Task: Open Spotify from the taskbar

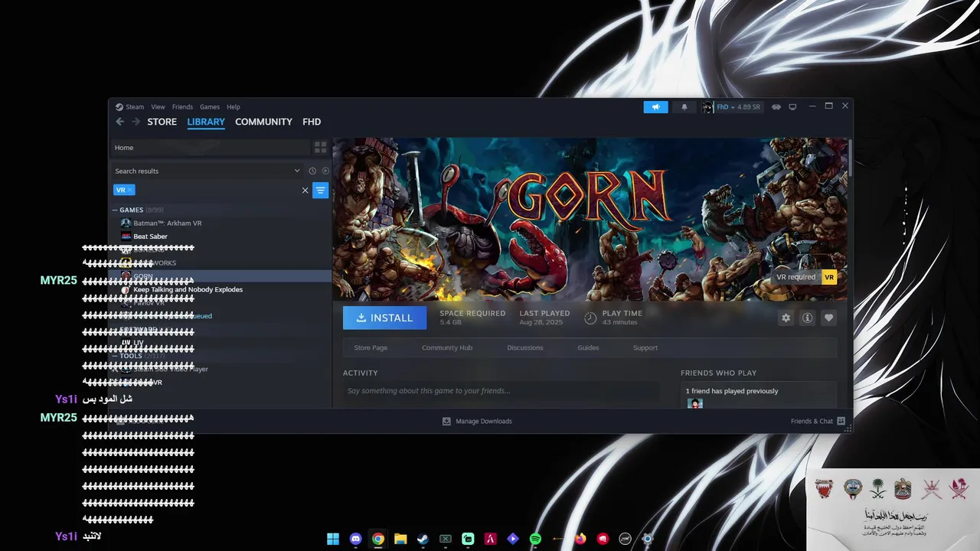Action: [x=535, y=539]
